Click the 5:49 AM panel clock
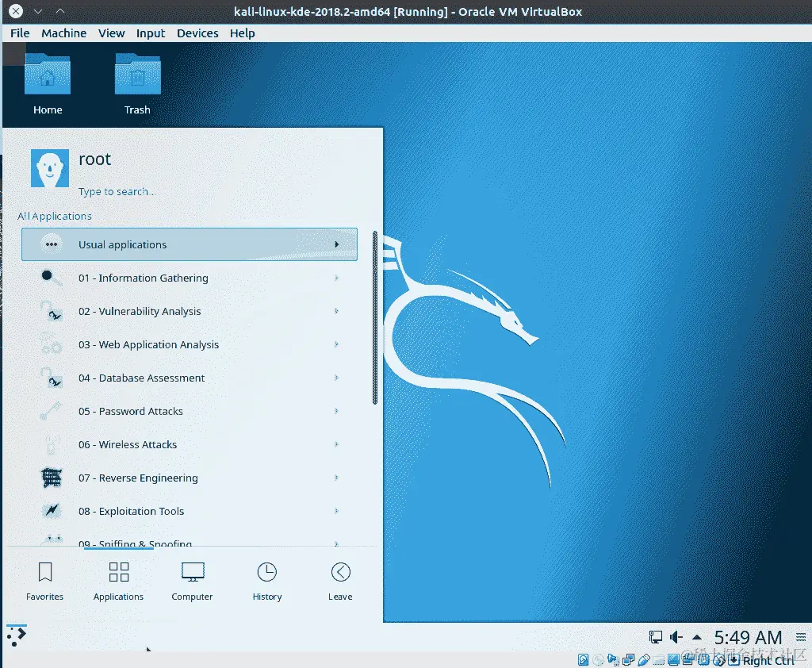The image size is (812, 668). 748,637
